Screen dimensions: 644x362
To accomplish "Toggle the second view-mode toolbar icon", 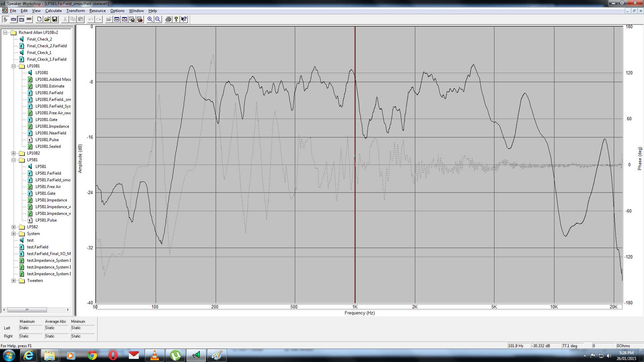I will (x=13, y=19).
